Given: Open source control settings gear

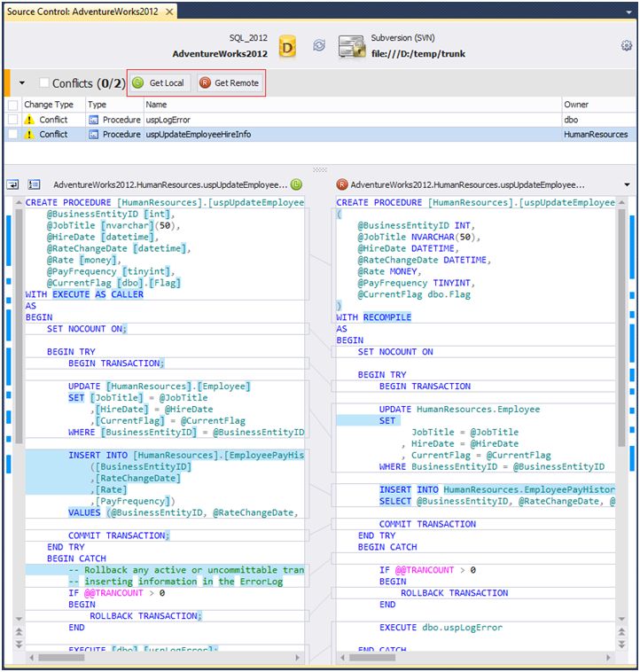Looking at the screenshot, I should click(x=627, y=46).
